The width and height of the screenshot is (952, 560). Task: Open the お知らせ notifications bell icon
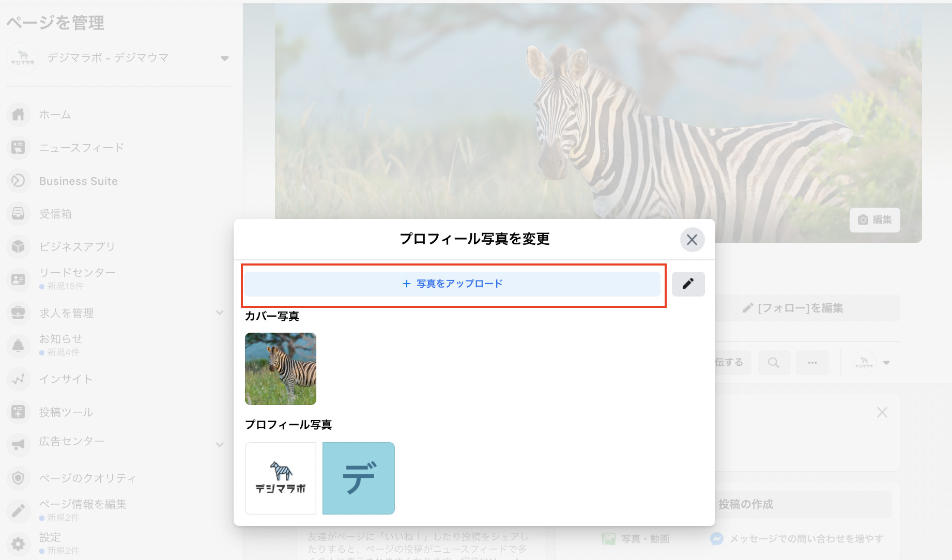(19, 345)
